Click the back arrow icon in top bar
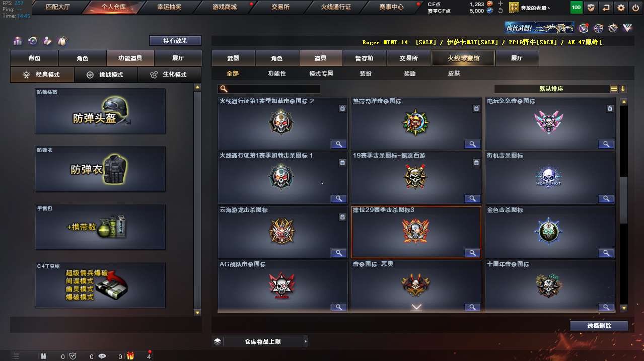Image resolution: width=644 pixels, height=361 pixels. (x=606, y=8)
